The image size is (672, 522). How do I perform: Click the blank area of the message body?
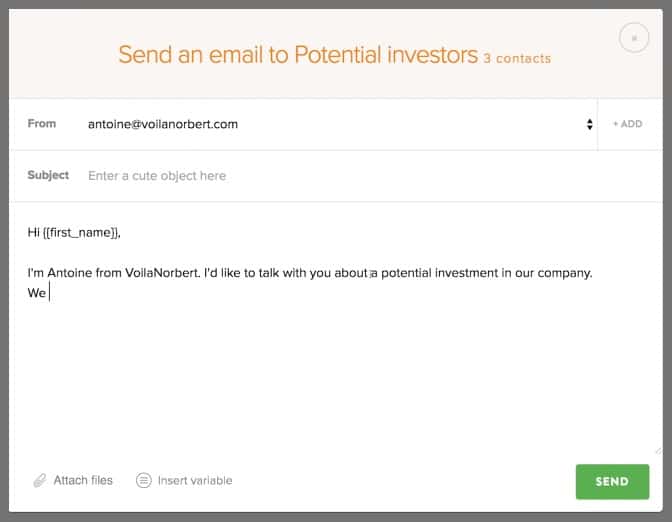click(330, 380)
